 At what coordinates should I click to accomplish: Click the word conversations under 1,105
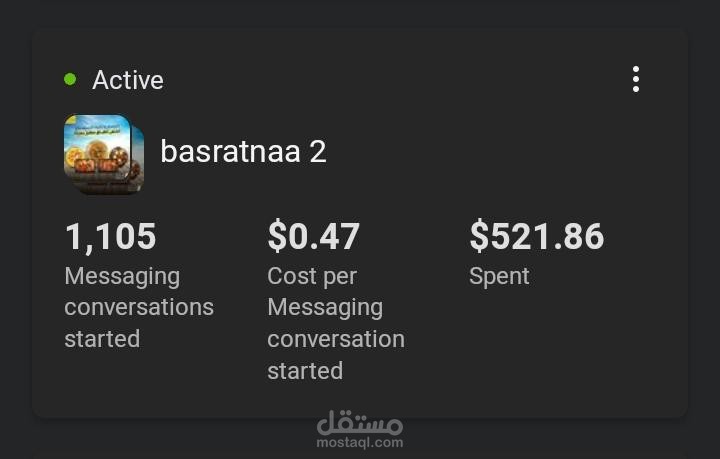tap(138, 307)
